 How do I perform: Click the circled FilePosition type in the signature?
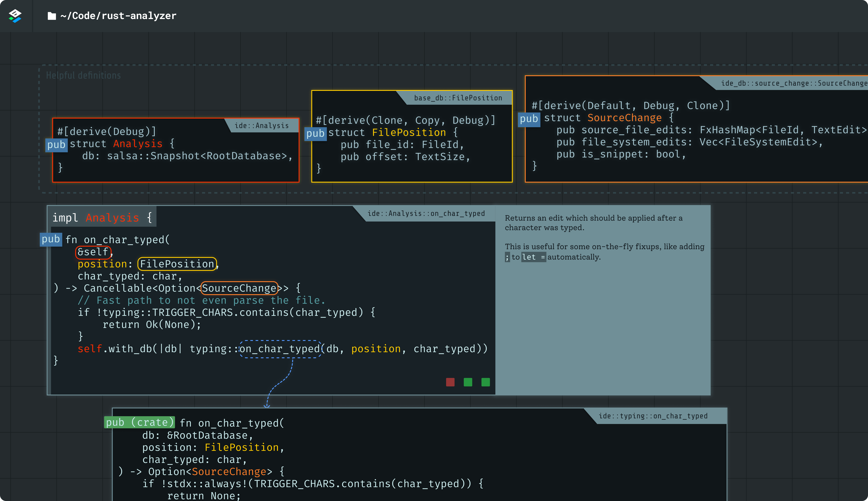(x=177, y=264)
